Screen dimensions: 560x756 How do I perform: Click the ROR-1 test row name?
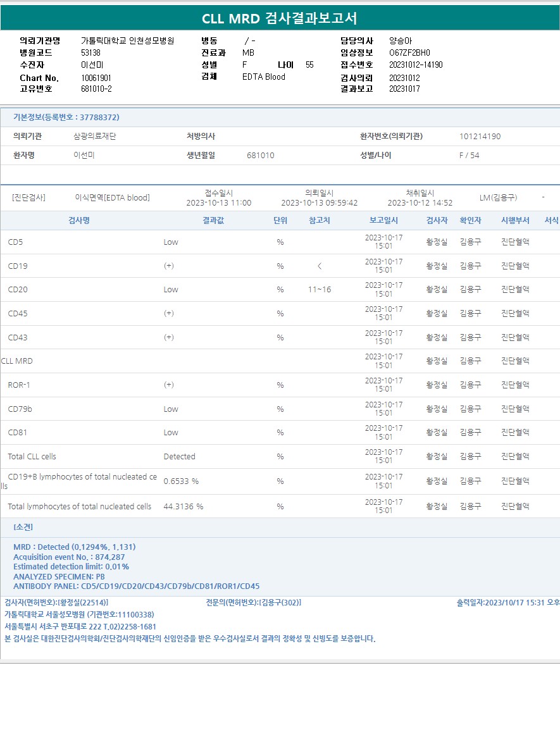(19, 385)
